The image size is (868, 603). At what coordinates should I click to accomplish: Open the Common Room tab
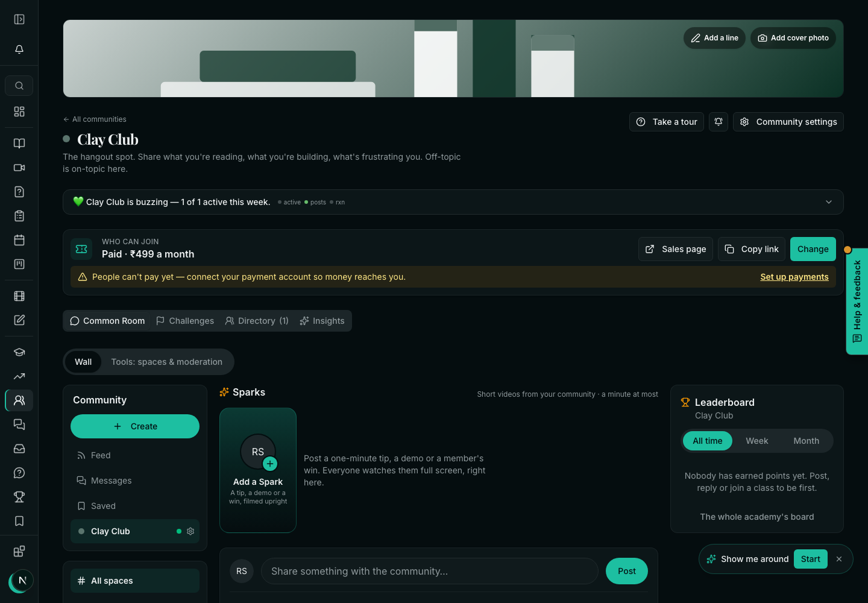coord(107,321)
